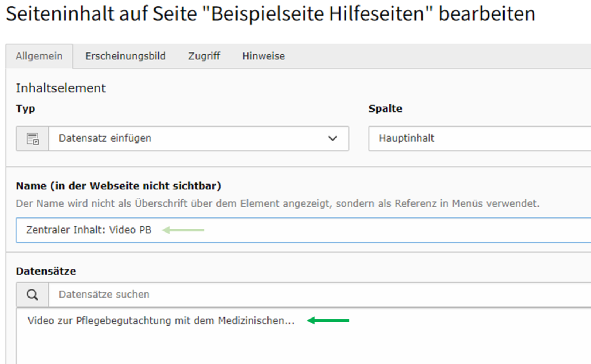
Task: Click the 'Name (in der Webseite nicht sichtbar)' label
Action: coord(118,186)
